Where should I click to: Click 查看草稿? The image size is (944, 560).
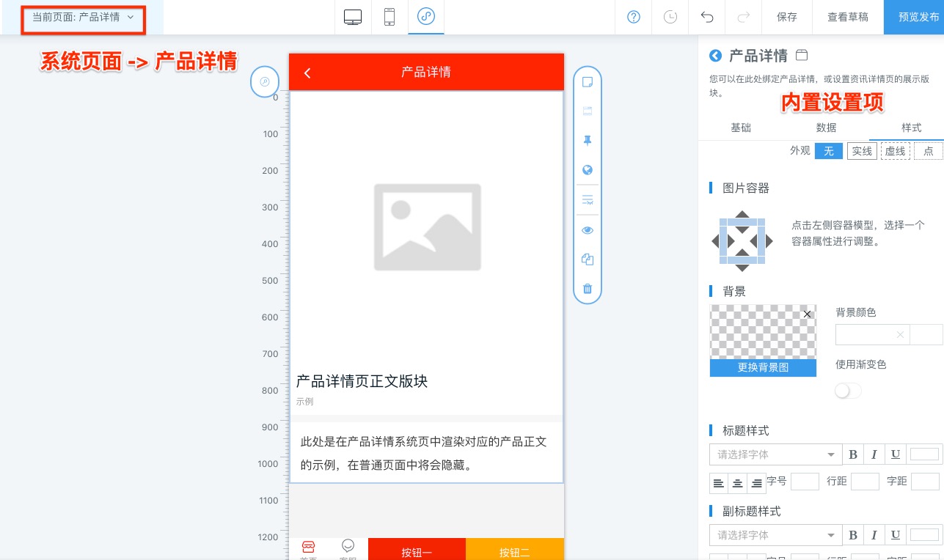847,17
